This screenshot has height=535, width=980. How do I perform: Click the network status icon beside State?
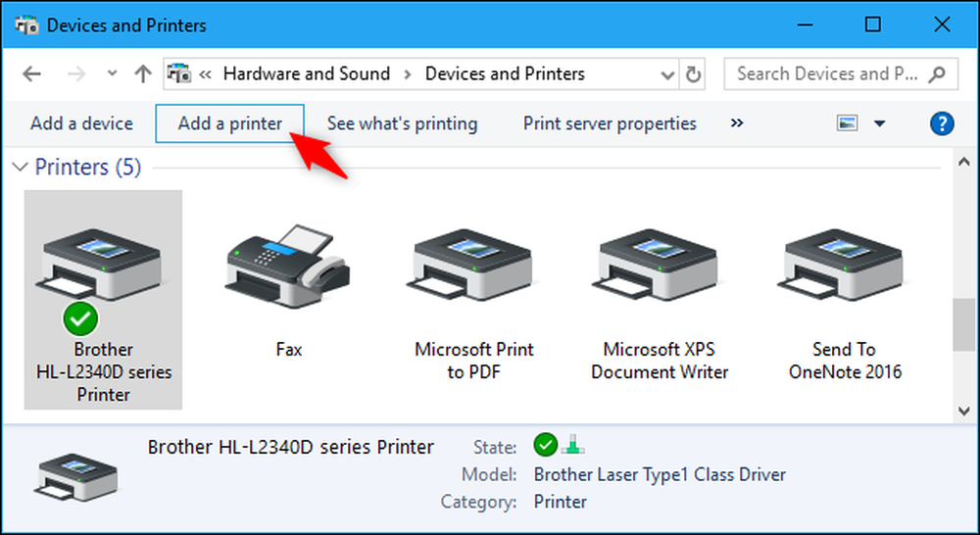pyautogui.click(x=573, y=445)
